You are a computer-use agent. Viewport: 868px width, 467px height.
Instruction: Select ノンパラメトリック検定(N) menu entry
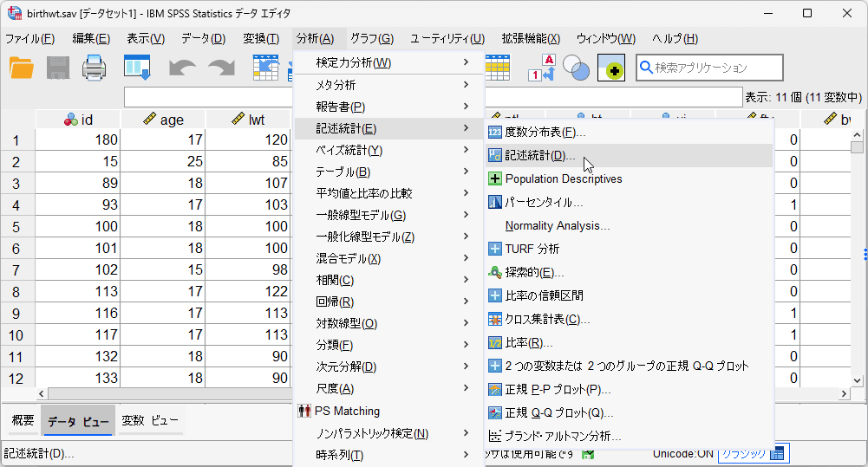pyautogui.click(x=388, y=433)
